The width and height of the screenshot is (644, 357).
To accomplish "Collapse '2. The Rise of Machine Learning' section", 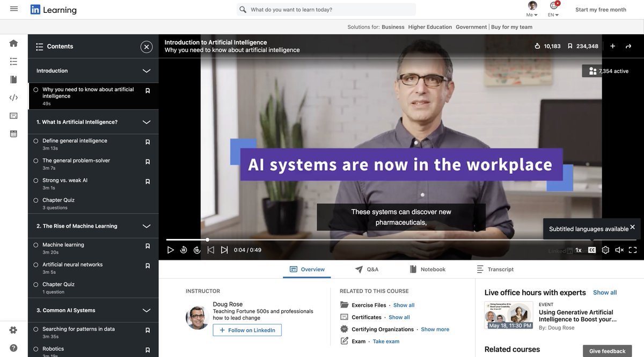I will coord(147,227).
